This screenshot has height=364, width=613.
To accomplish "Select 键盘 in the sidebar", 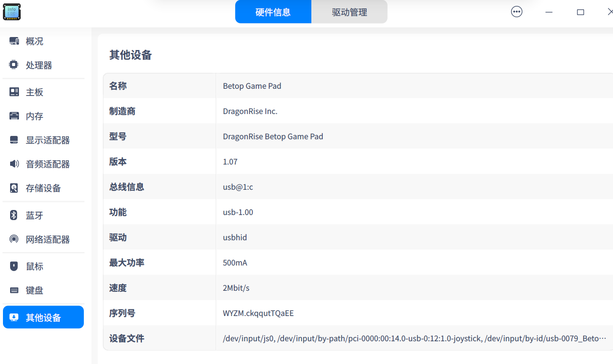I will tap(43, 290).
